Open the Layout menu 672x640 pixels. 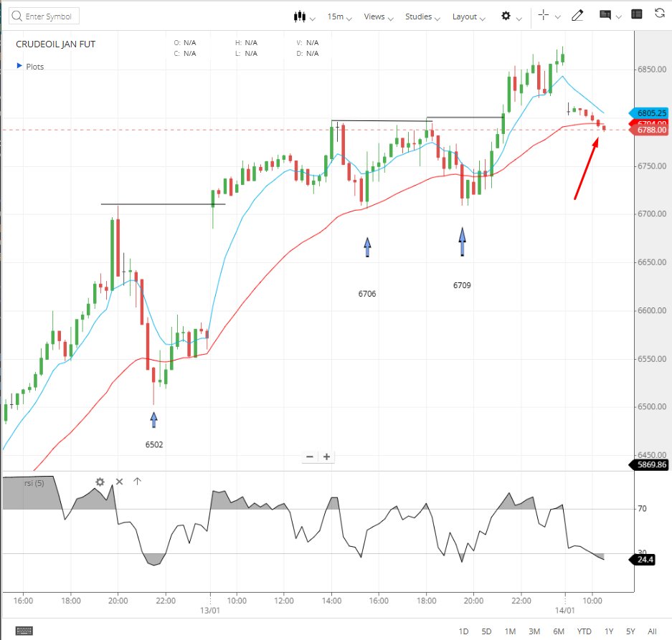tap(469, 16)
